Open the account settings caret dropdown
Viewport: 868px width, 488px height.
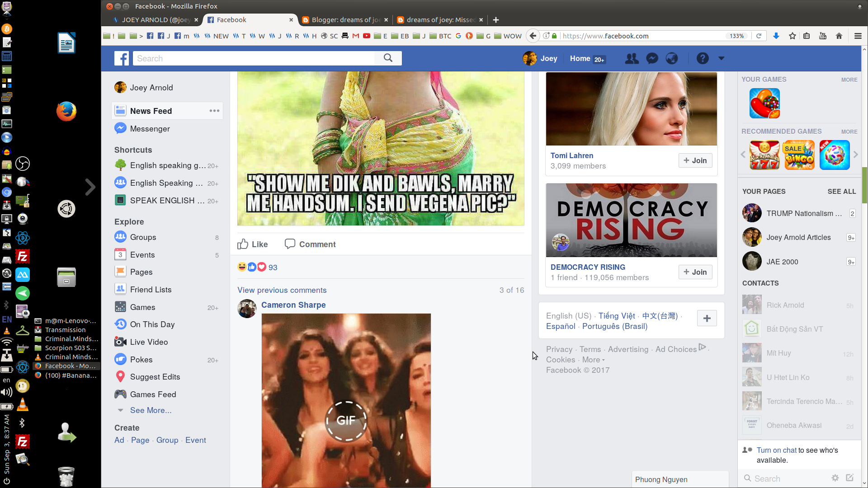721,58
